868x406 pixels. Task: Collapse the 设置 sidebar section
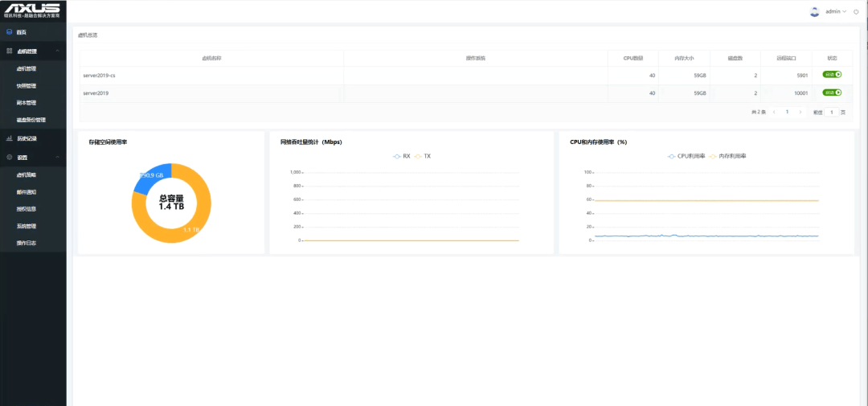tap(58, 158)
